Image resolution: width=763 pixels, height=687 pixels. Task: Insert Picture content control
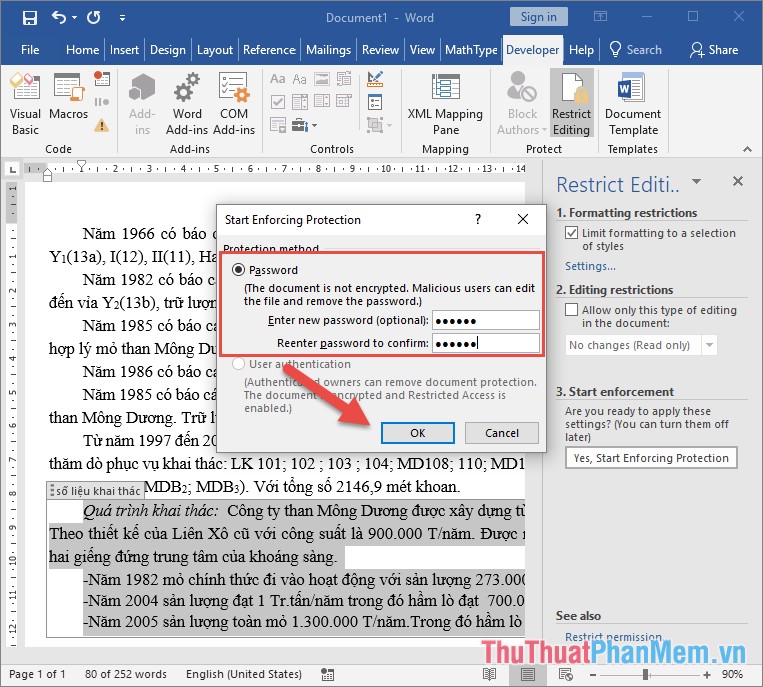(322, 79)
